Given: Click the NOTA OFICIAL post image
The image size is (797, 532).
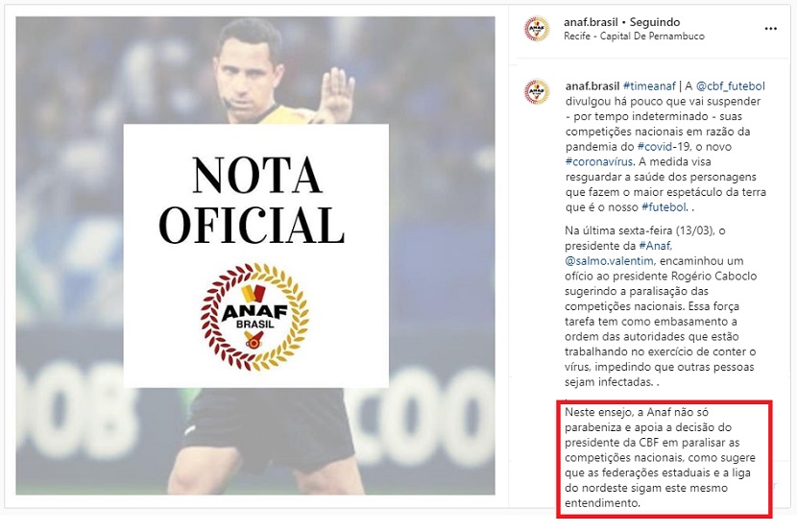Looking at the screenshot, I should [255, 255].
